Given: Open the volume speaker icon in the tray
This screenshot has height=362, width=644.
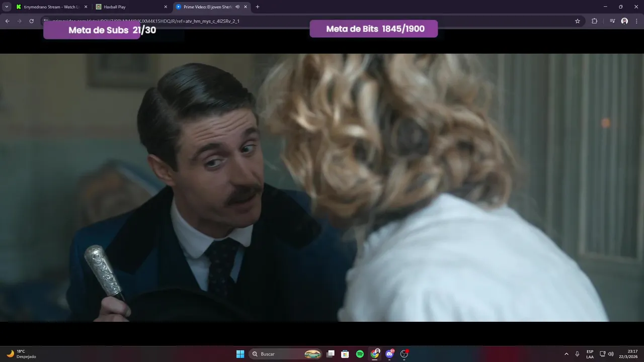Looking at the screenshot, I should [x=611, y=354].
